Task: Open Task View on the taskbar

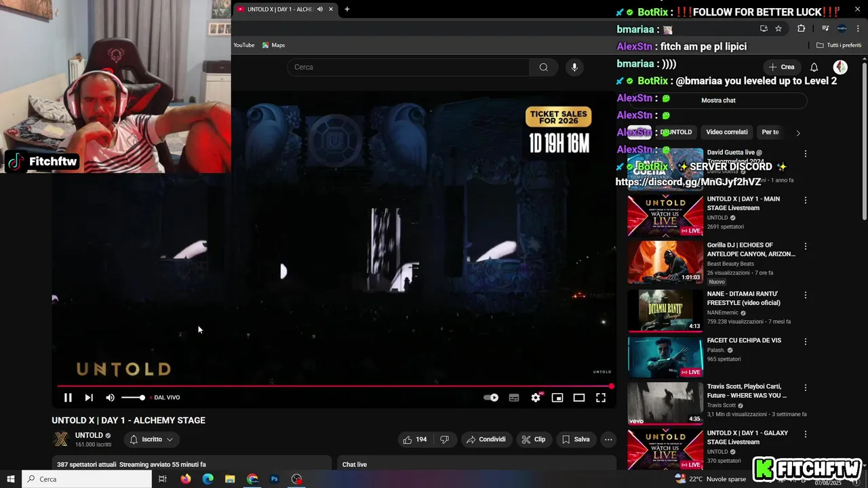Action: 163,479
